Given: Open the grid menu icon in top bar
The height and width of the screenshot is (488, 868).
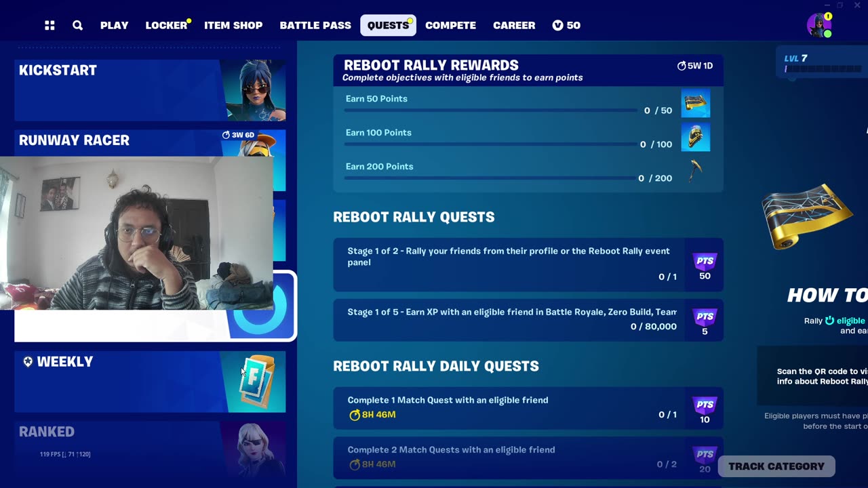Looking at the screenshot, I should pyautogui.click(x=50, y=25).
